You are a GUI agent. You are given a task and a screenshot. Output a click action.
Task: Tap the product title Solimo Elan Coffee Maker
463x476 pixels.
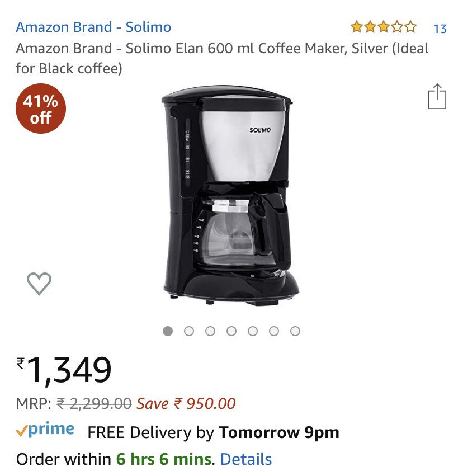[222, 58]
